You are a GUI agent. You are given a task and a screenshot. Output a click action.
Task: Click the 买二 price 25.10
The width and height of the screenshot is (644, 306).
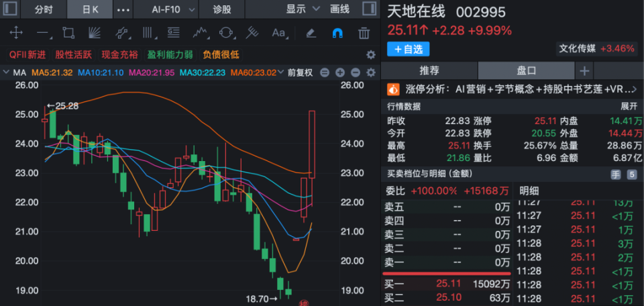[449, 297]
